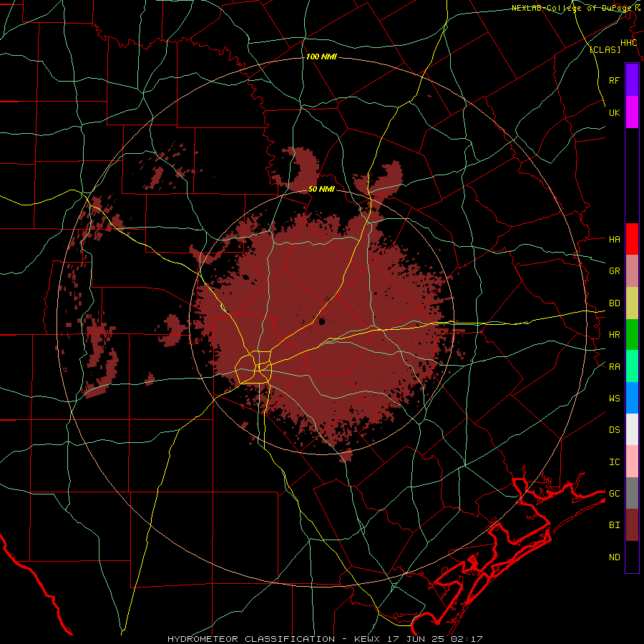Click the IC legend label
Screen dimensions: 644x644
(x=614, y=462)
